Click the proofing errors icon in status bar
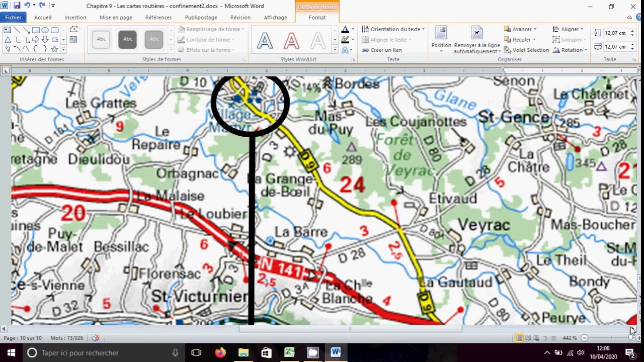This screenshot has width=644, height=362. pos(95,338)
